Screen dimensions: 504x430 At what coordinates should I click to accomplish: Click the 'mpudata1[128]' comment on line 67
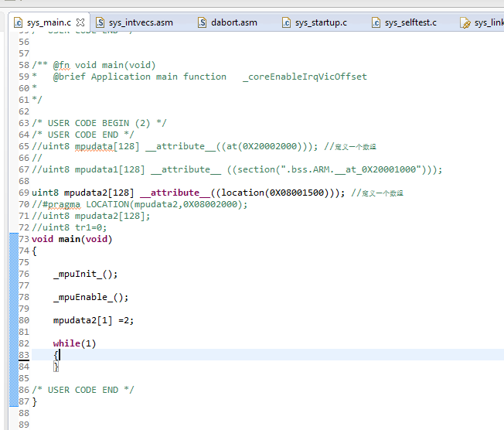110,169
